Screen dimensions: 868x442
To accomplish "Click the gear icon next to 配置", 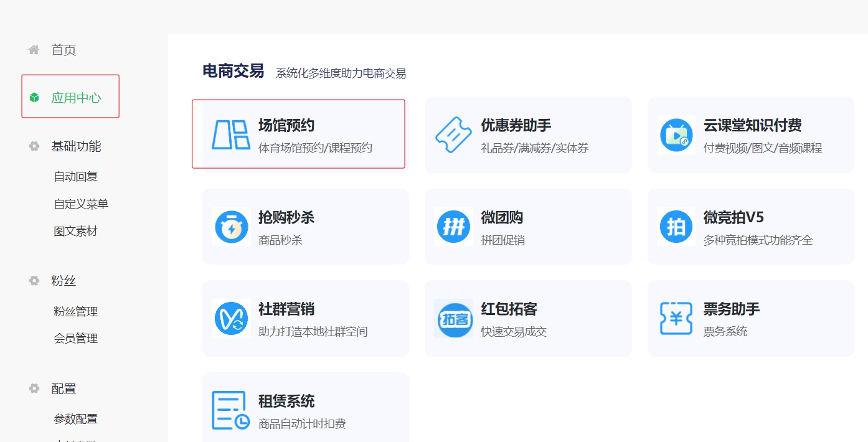I will click(x=34, y=388).
